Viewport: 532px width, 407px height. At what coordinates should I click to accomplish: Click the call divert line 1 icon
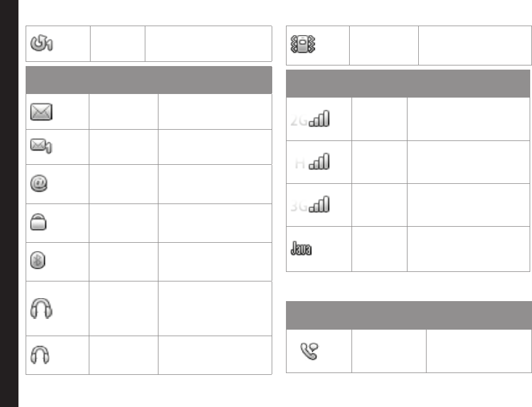[x=42, y=45]
